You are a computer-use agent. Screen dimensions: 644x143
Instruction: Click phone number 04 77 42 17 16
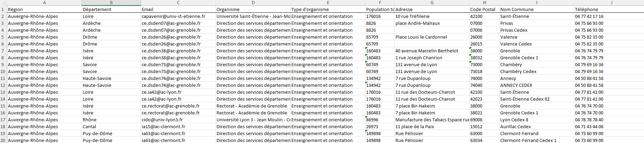click(x=612, y=16)
